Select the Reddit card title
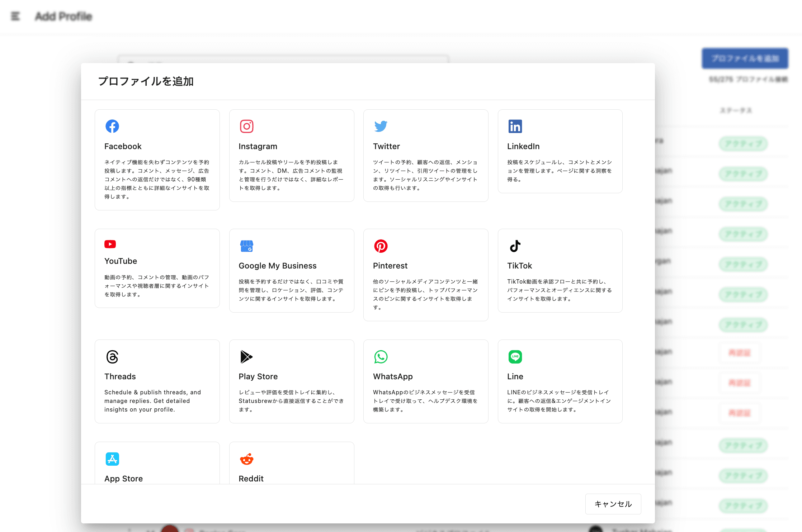Screen dimensions: 802x532 (x=251, y=479)
